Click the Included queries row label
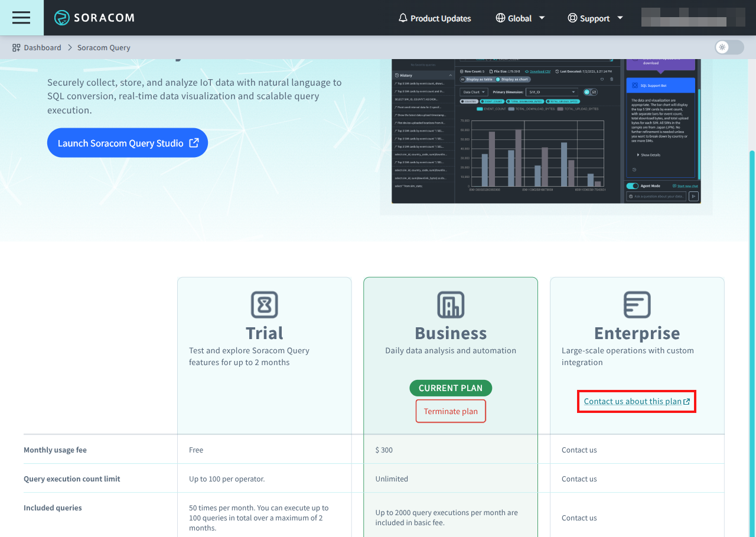 tap(53, 507)
